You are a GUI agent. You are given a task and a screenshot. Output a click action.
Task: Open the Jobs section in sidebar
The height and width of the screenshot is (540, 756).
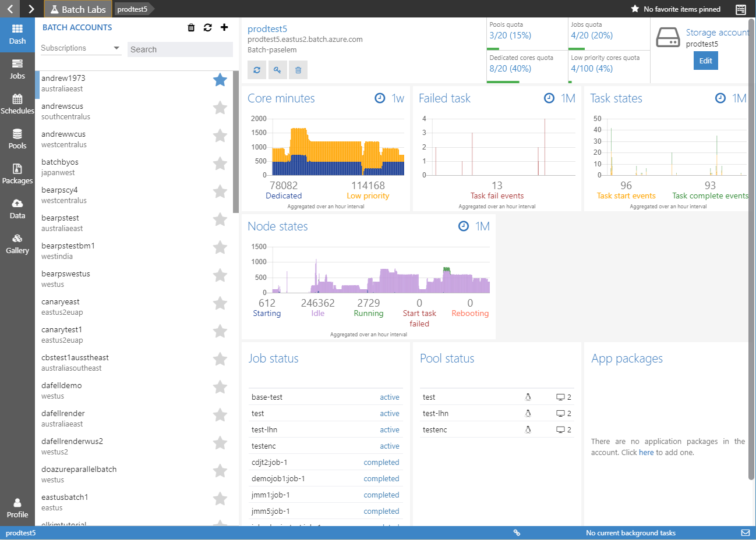[x=17, y=69]
